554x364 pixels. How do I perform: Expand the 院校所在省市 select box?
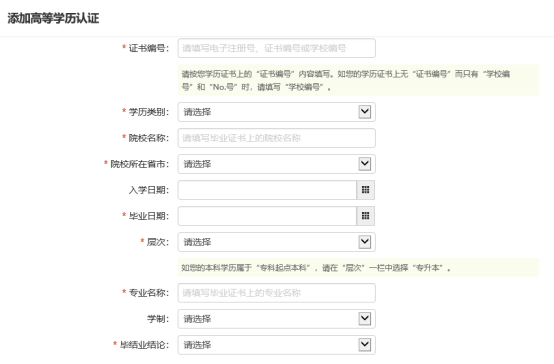click(x=277, y=164)
